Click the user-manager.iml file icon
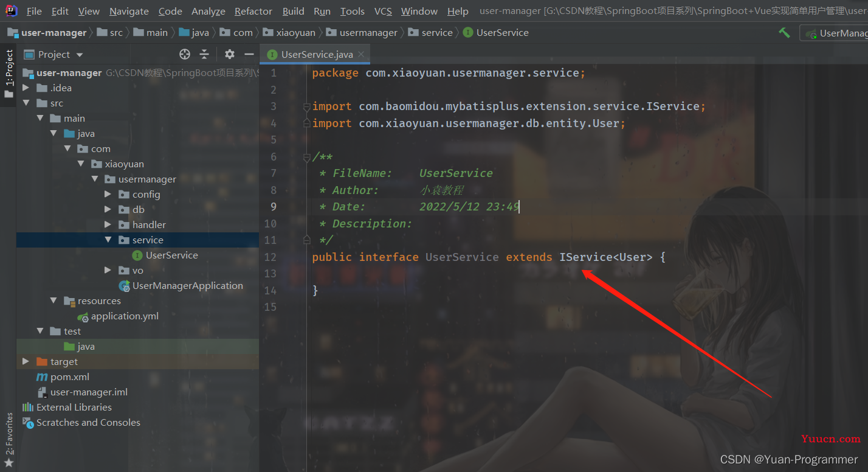Image resolution: width=868 pixels, height=472 pixels. [42, 392]
